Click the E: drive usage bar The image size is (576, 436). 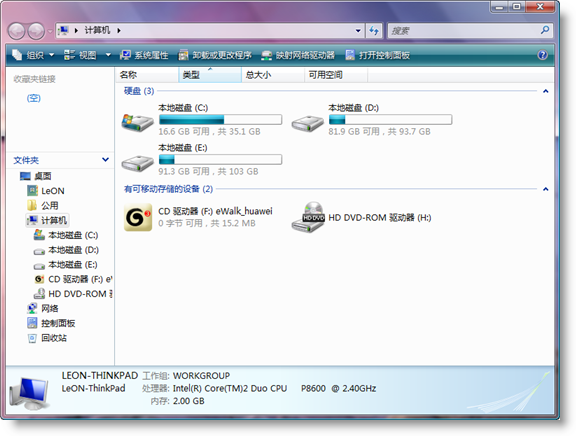220,159
